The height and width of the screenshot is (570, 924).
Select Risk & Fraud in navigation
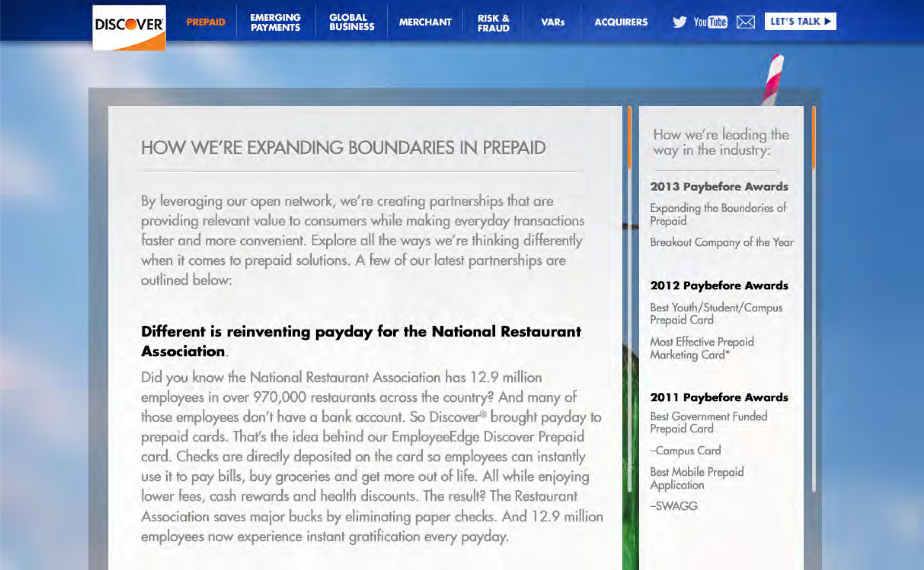pos(493,23)
